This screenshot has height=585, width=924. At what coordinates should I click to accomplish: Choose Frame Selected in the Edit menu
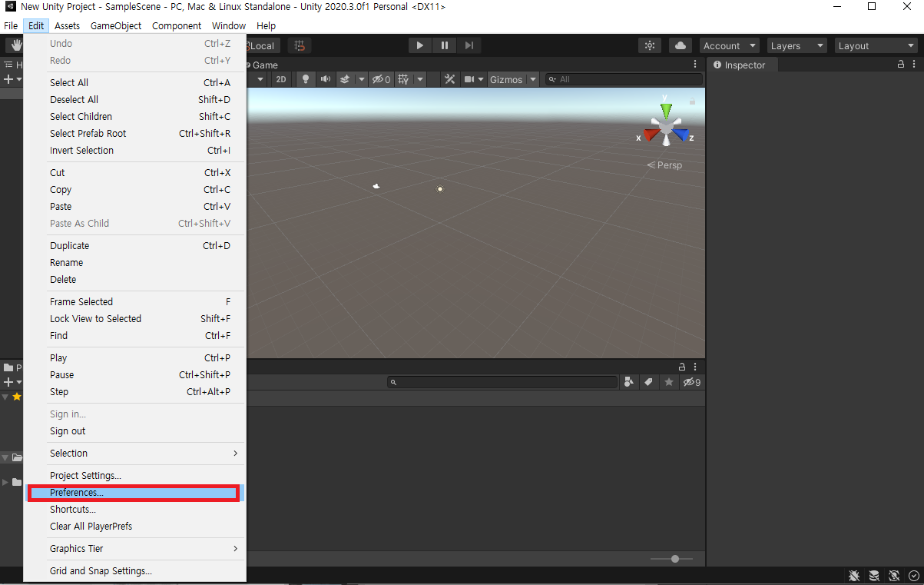[134, 302]
